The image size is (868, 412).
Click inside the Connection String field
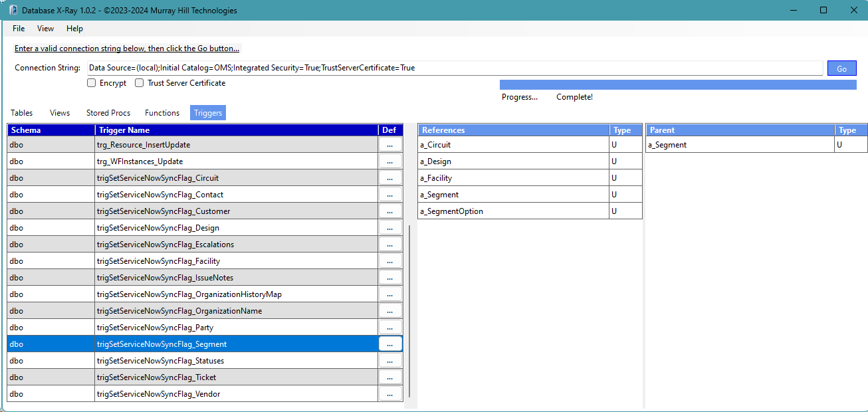[455, 68]
